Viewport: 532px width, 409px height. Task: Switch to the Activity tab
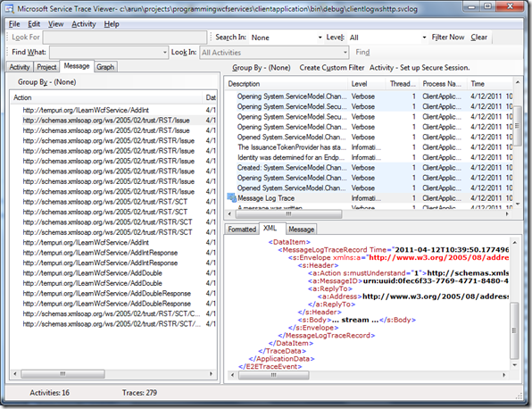tap(20, 67)
